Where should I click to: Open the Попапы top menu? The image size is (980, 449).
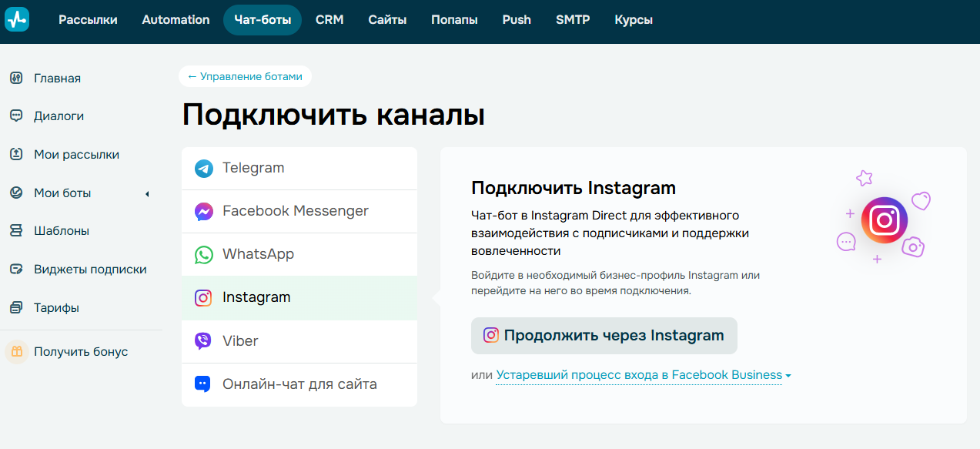[x=454, y=20]
